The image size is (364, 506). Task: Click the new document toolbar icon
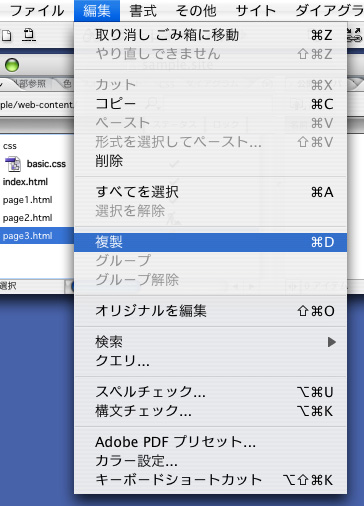click(x=7, y=35)
